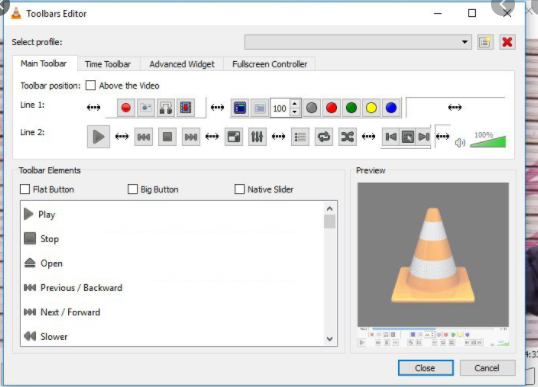This screenshot has width=538, height=387.
Task: Click the Teletext transparency icon
Action: click(x=260, y=108)
